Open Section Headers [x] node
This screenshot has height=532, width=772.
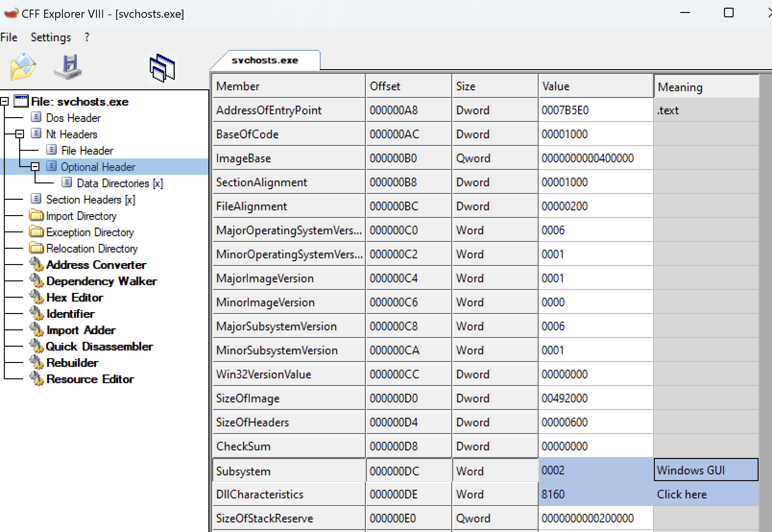pyautogui.click(x=90, y=199)
